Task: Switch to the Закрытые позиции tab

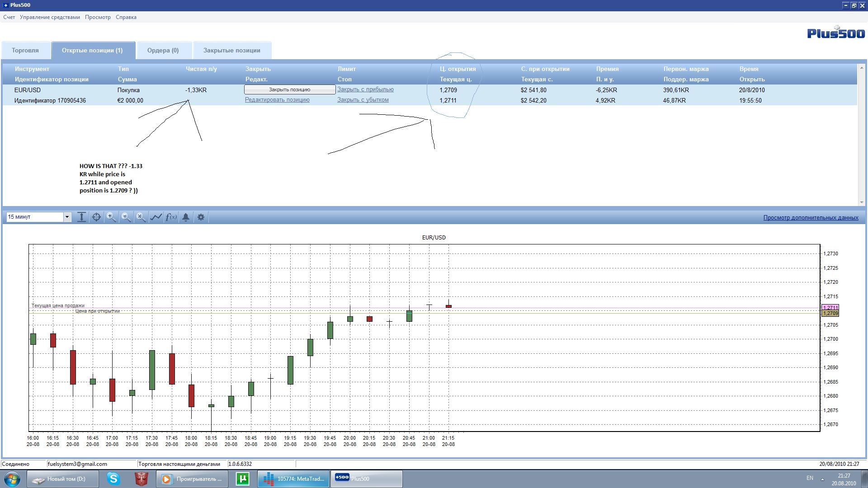Action: (x=231, y=51)
